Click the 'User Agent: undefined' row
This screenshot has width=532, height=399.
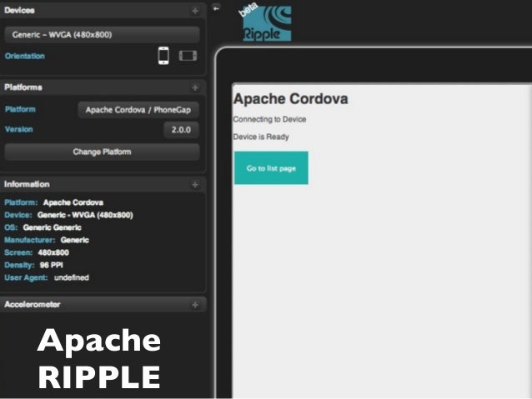pyautogui.click(x=47, y=277)
